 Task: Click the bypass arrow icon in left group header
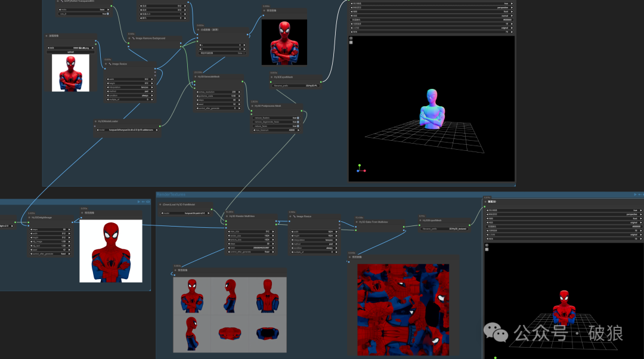(x=143, y=202)
